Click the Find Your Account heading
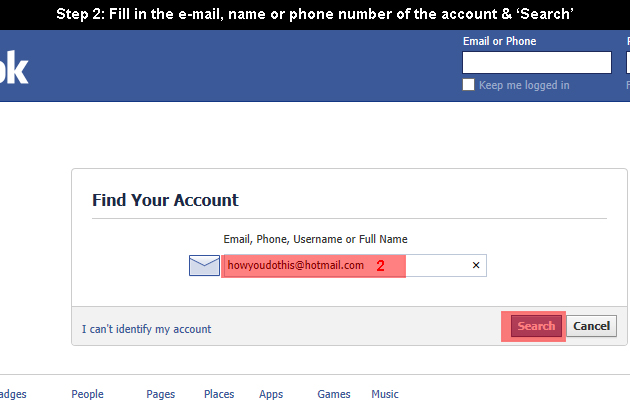The height and width of the screenshot is (400, 630). click(165, 200)
